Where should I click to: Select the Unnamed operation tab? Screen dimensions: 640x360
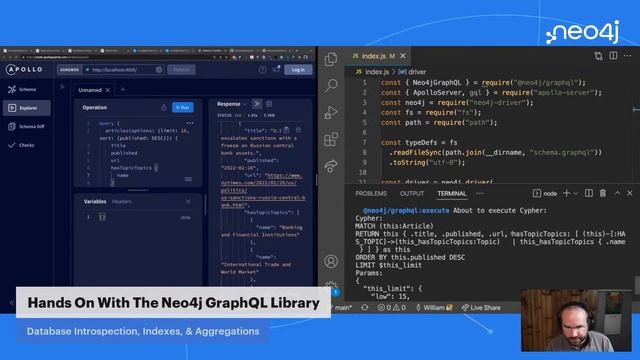pos(90,90)
